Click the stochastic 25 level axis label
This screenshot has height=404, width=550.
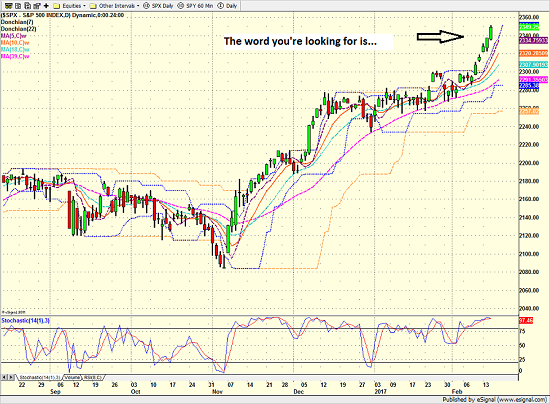tap(522, 359)
